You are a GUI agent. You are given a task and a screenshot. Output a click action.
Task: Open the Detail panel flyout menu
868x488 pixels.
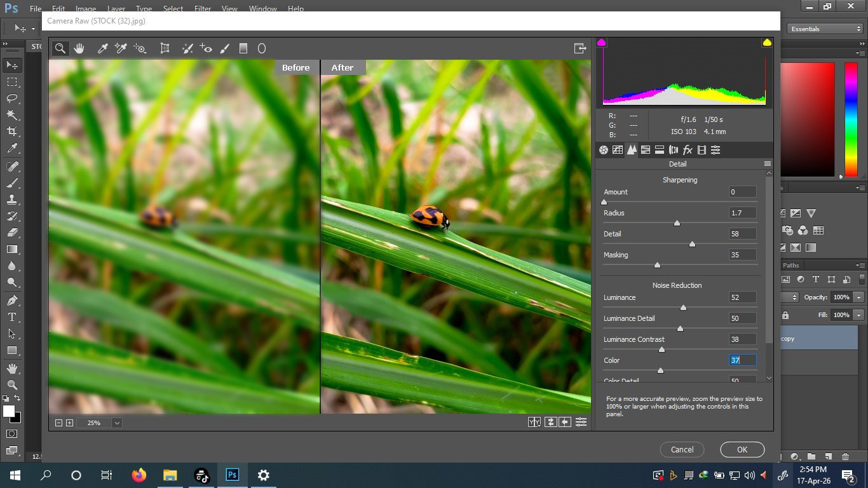pos(767,164)
